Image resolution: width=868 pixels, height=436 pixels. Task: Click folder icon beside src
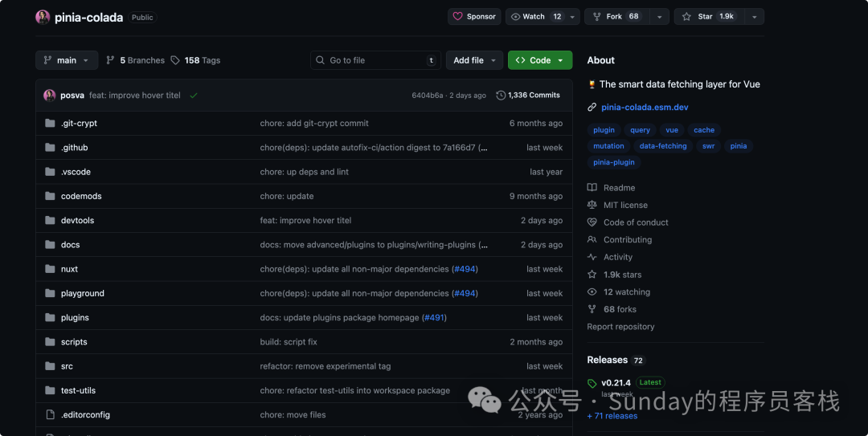(50, 367)
